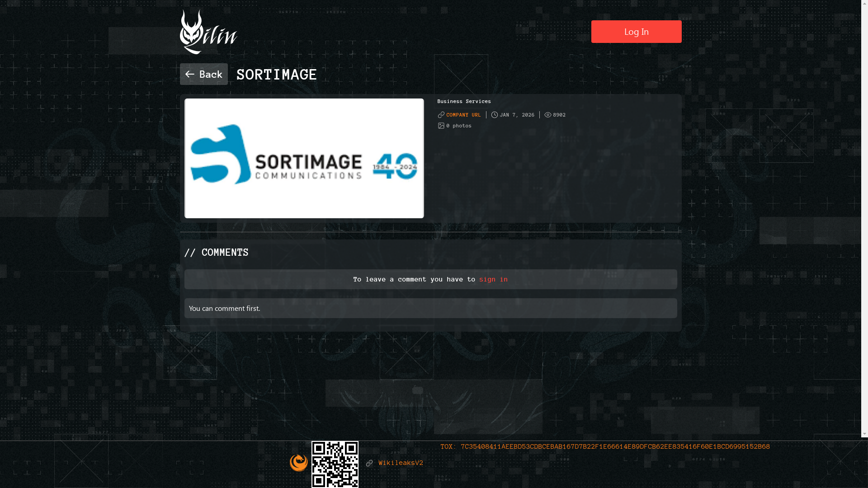Click the Qilin logo in header
The image size is (868, 488).
pyautogui.click(x=208, y=32)
